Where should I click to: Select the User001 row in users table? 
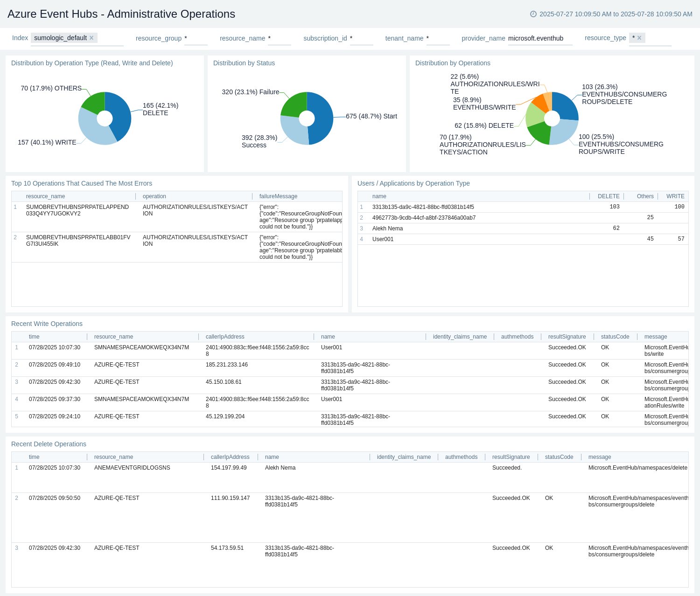pyautogui.click(x=523, y=239)
